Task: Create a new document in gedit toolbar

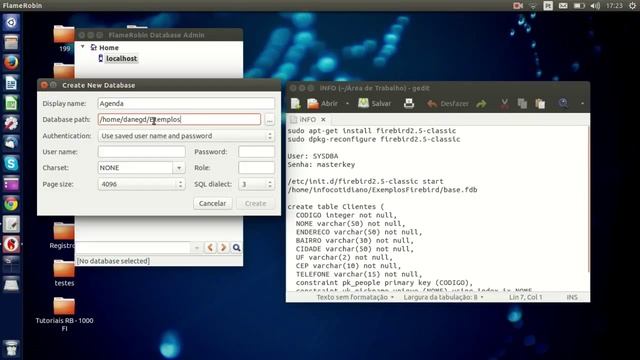Action: (x=296, y=104)
